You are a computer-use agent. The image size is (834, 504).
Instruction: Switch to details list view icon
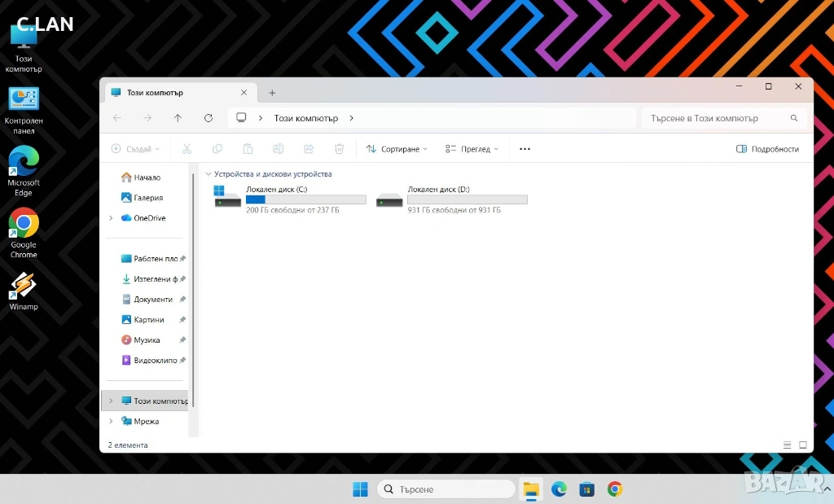click(x=787, y=445)
